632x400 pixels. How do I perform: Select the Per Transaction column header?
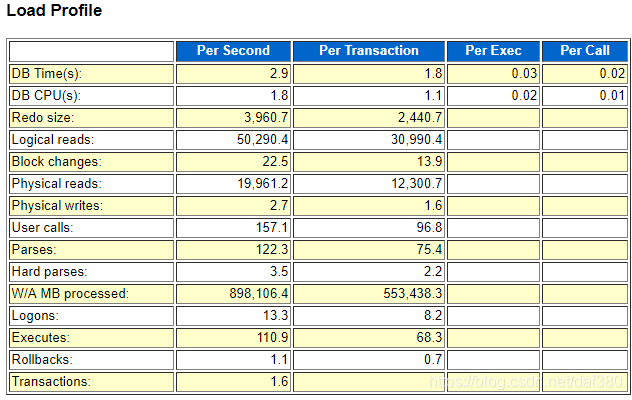coord(369,51)
